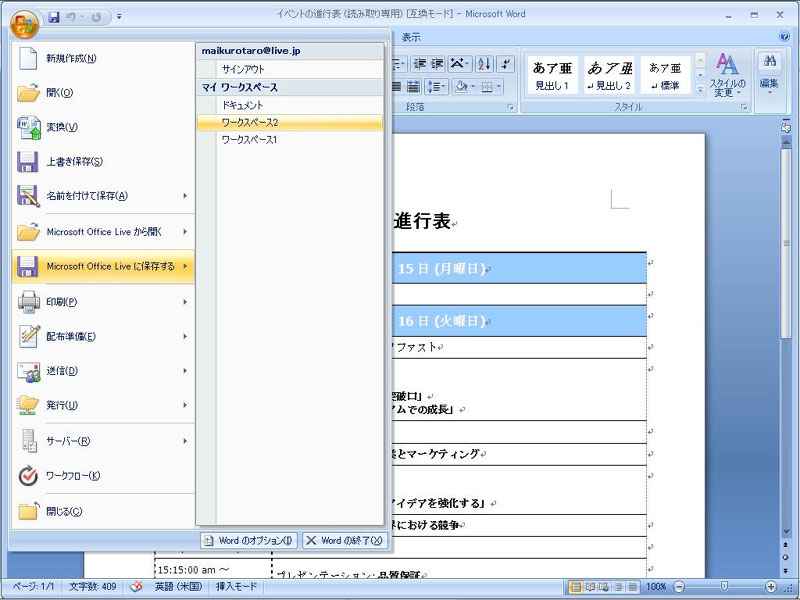Select 上書き保存(S) in the Office menu
The height and width of the screenshot is (600, 800).
(x=104, y=161)
